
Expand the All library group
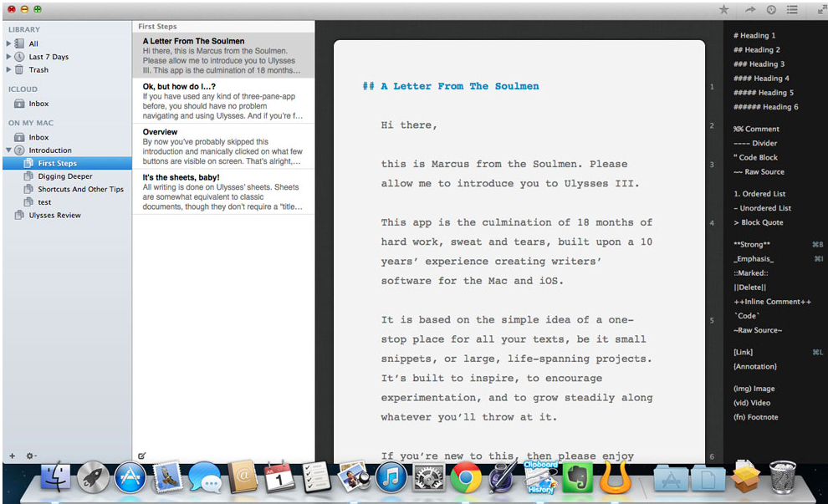8,43
